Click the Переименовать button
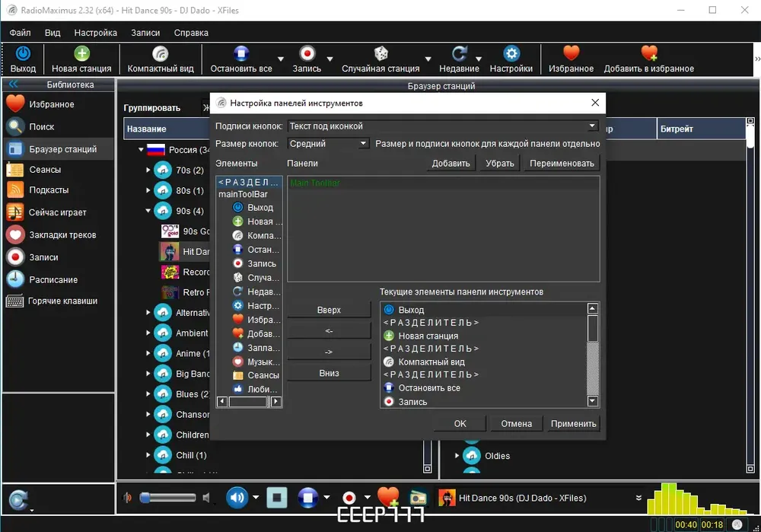 562,163
